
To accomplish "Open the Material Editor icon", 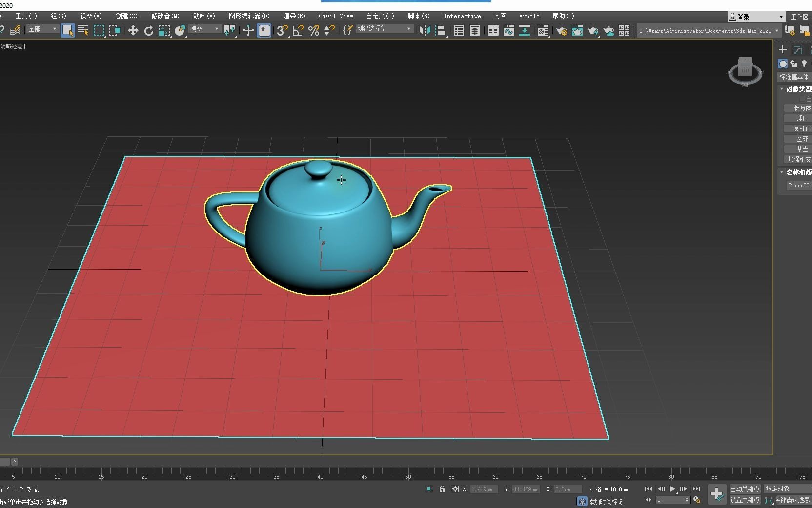I will (x=543, y=30).
